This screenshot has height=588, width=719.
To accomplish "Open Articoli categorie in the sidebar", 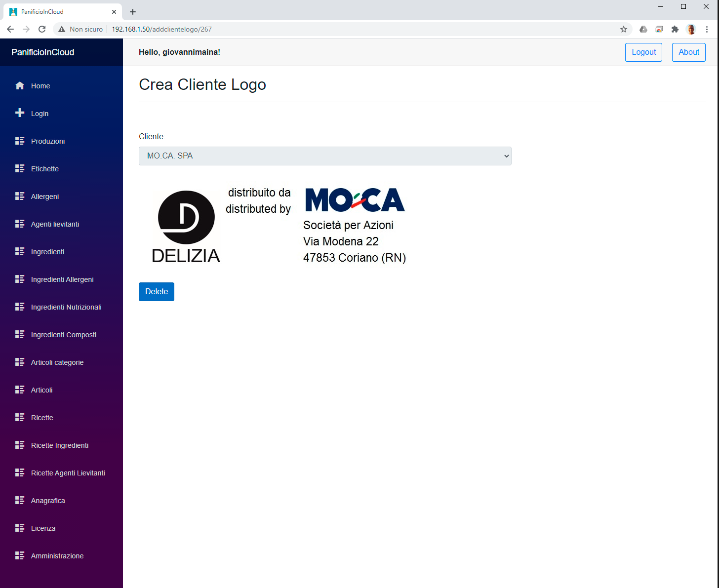I will coord(61,362).
